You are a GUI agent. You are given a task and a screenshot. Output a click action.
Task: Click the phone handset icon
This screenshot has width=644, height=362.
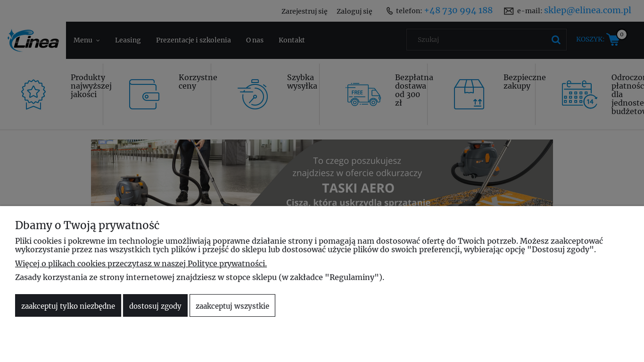pos(389,11)
